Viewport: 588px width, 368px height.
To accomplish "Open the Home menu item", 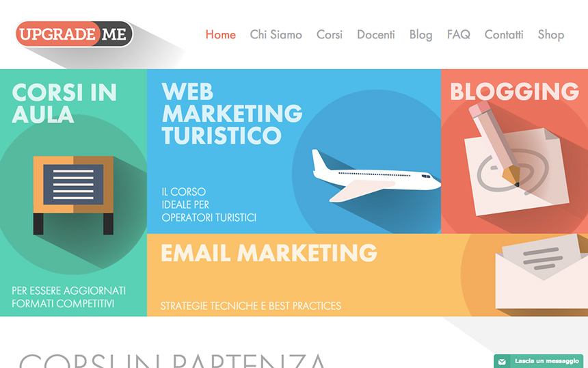I will [220, 34].
